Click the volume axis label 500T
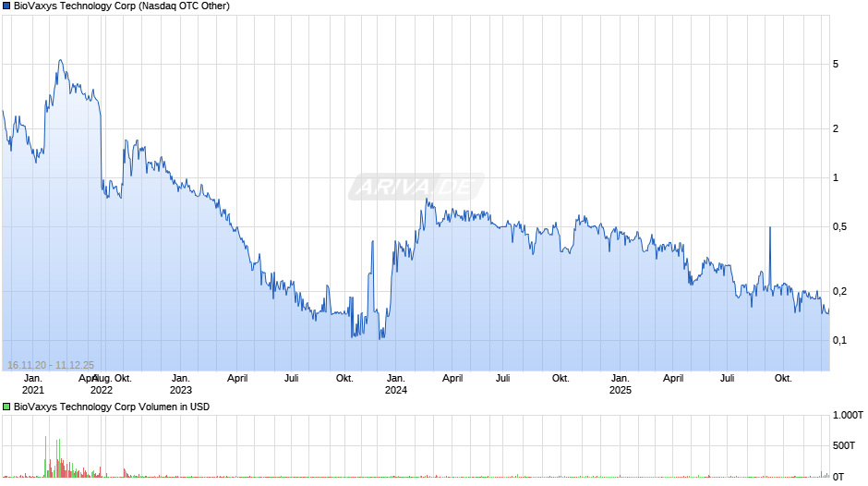Screen dimensions: 868x486 843,445
